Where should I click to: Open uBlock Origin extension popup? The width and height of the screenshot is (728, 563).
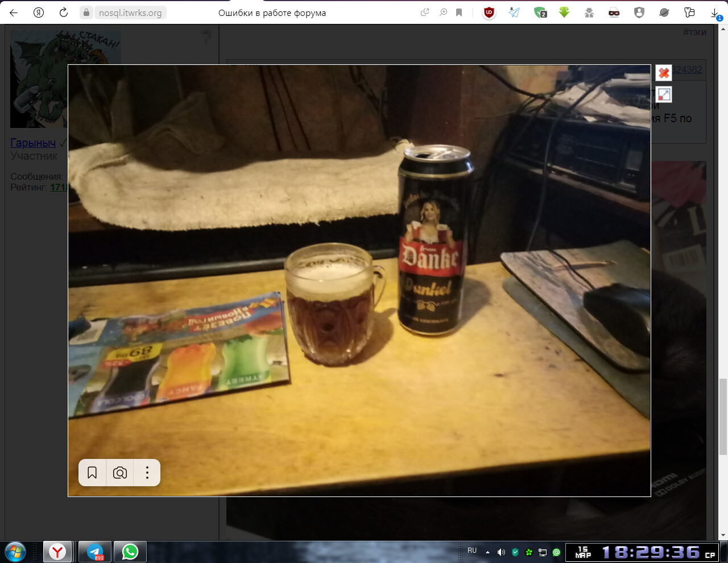(489, 13)
